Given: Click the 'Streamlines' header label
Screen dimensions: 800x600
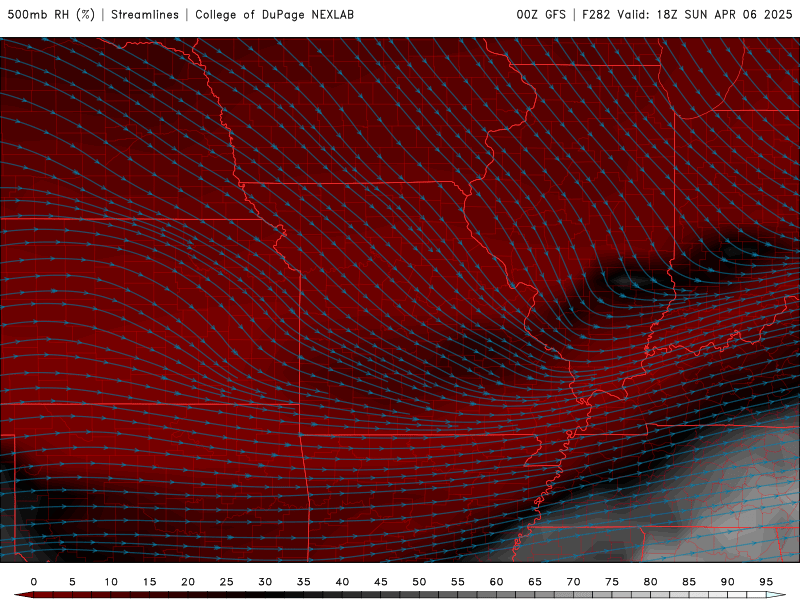Looking at the screenshot, I should click(145, 15).
